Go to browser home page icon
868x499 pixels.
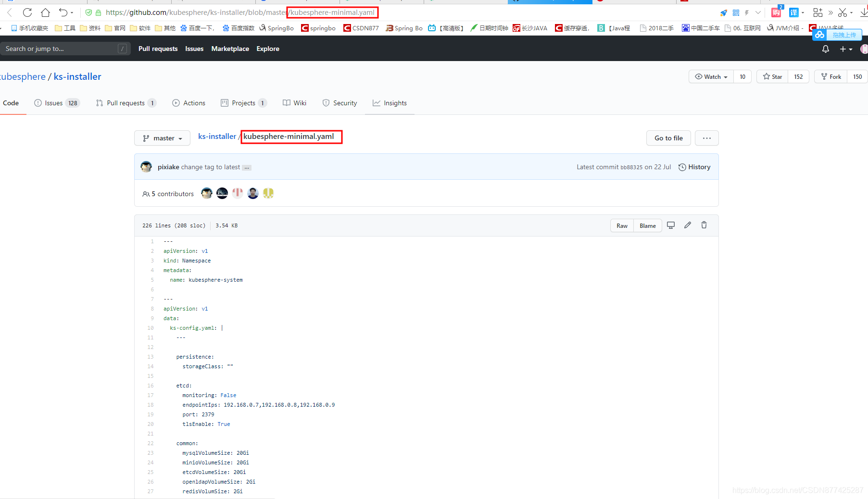45,12
